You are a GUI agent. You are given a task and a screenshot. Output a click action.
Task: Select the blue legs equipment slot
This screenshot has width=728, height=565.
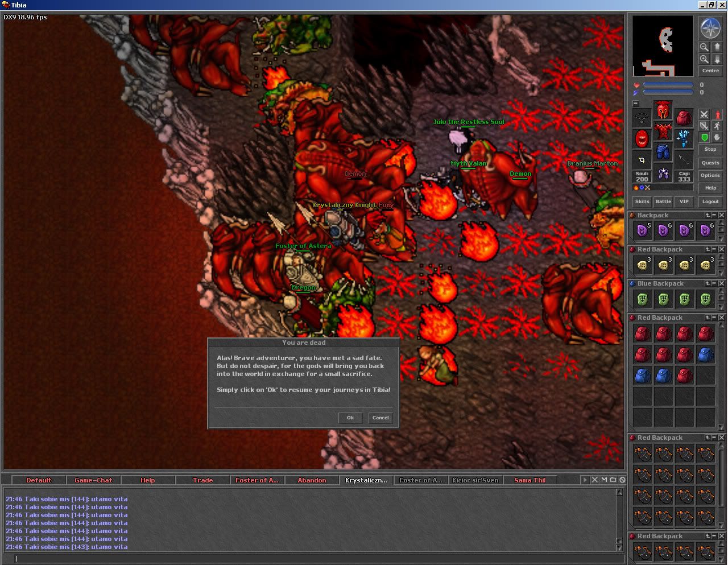click(x=663, y=152)
